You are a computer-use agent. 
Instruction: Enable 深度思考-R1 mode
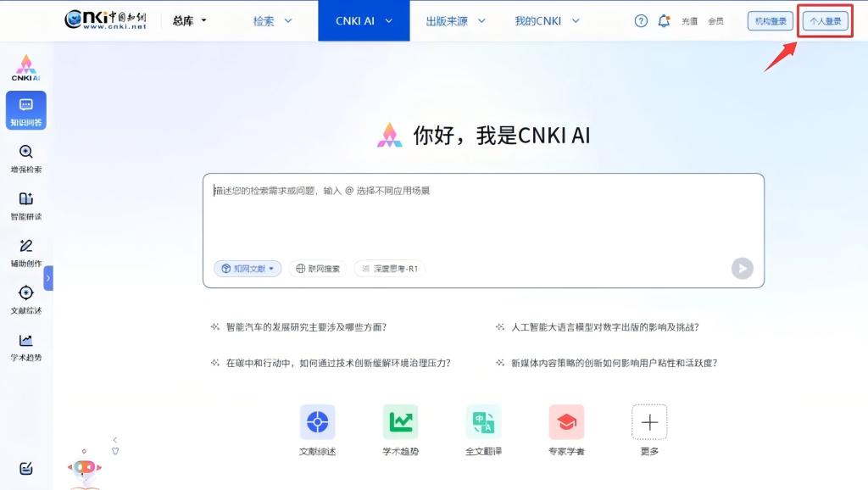click(x=390, y=269)
